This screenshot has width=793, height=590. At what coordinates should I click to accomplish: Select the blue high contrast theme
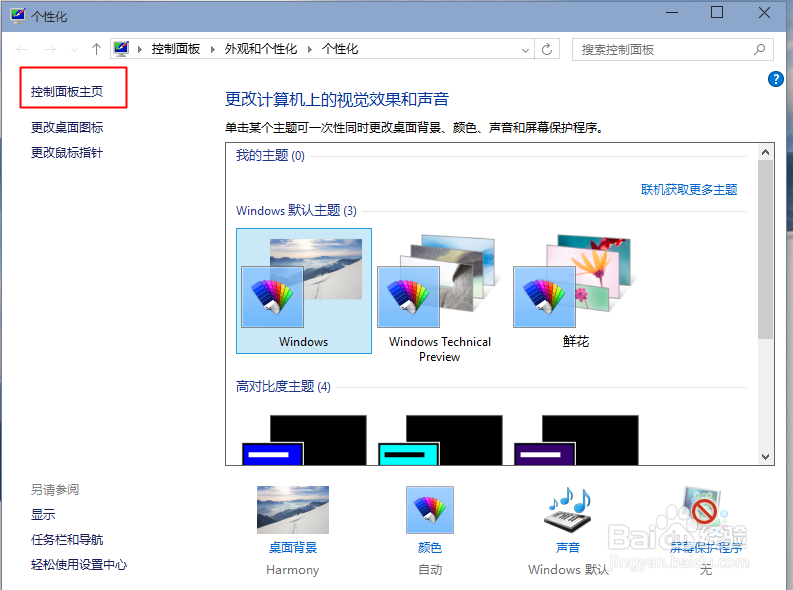[304, 440]
